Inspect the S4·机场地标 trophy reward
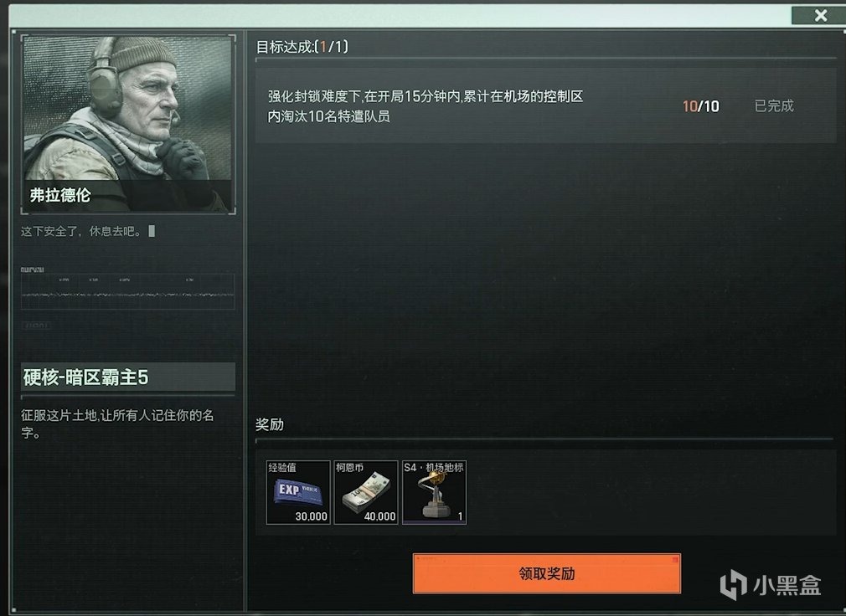Image resolution: width=846 pixels, height=616 pixels. tap(435, 492)
